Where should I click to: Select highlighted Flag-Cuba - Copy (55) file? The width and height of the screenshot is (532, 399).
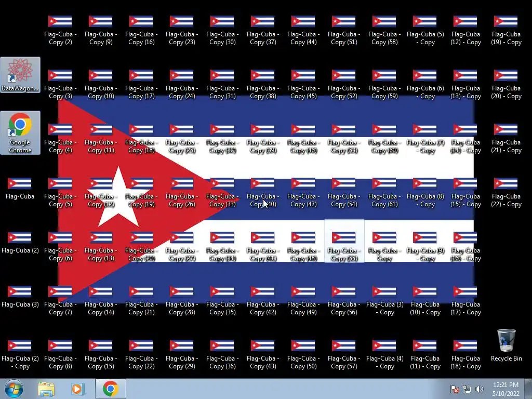[344, 241]
